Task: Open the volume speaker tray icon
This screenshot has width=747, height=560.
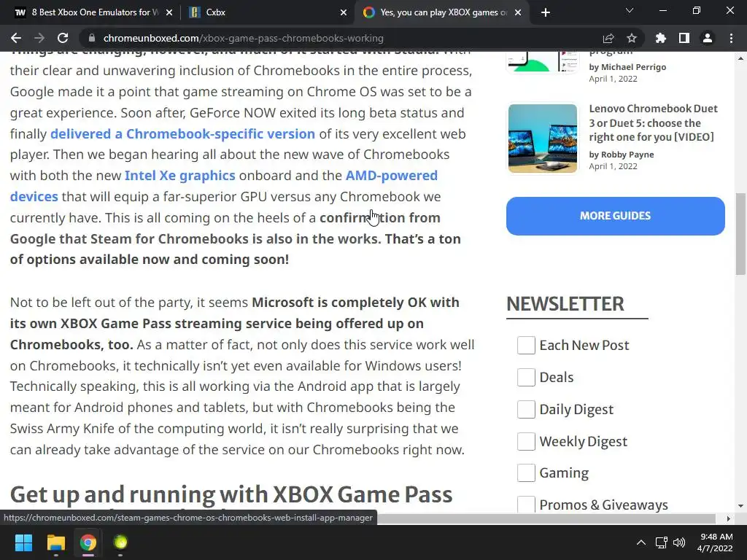Action: 679,542
